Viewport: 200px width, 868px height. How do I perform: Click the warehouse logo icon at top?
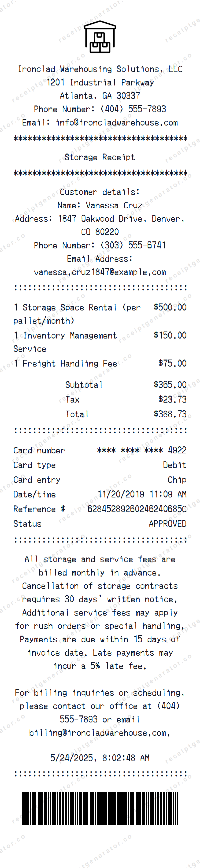coord(100,37)
